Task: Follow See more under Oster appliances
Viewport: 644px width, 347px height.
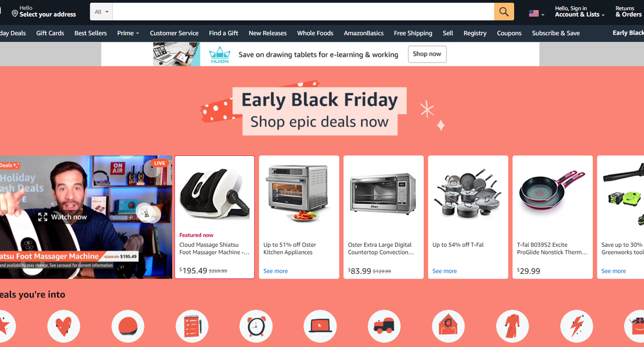Action: coord(276,271)
